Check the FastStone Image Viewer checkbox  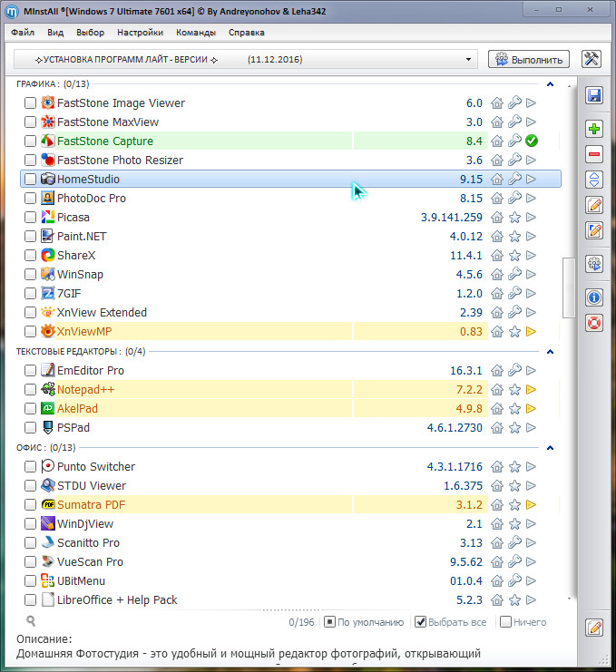[x=30, y=102]
